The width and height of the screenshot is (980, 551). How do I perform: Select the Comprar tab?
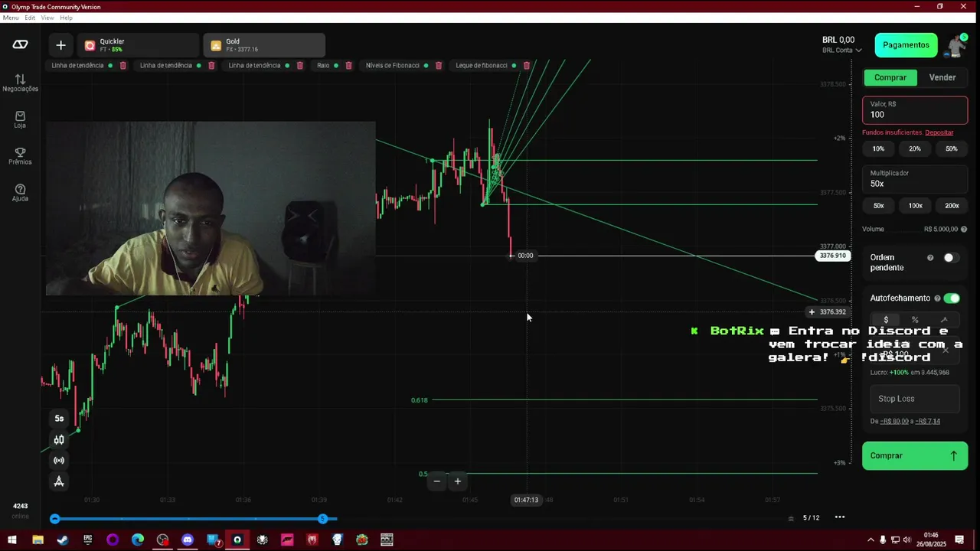[x=890, y=77]
